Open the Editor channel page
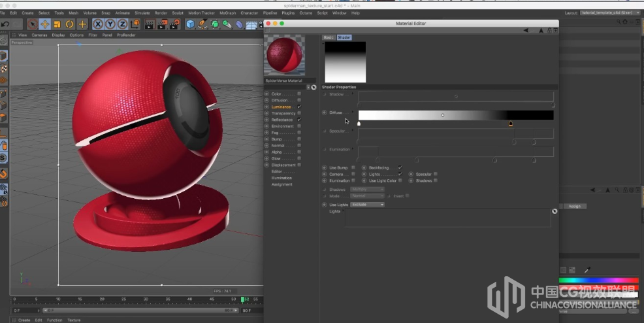Viewport: 644px width, 323px height. pos(277,171)
